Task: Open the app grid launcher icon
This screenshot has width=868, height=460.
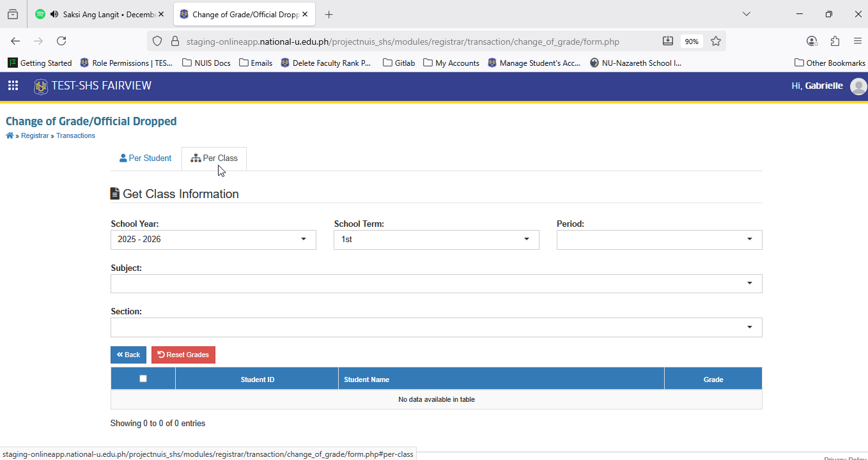Action: point(13,86)
